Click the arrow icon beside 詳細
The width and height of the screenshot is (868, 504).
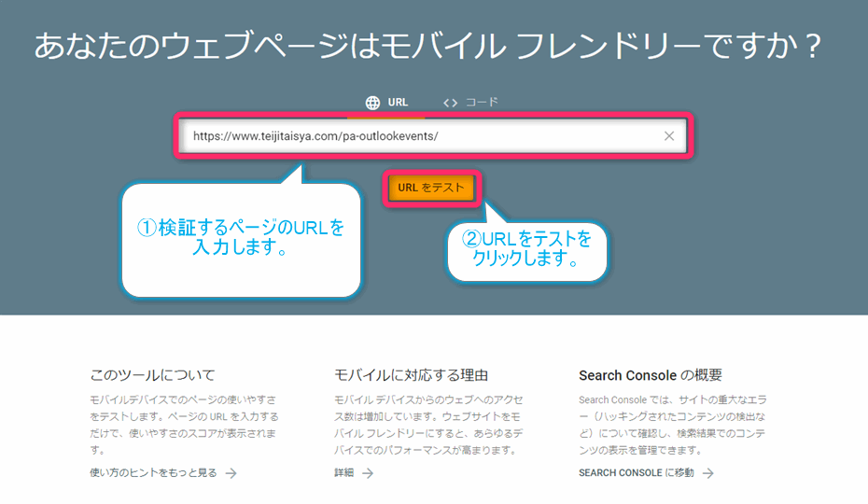[x=368, y=473]
